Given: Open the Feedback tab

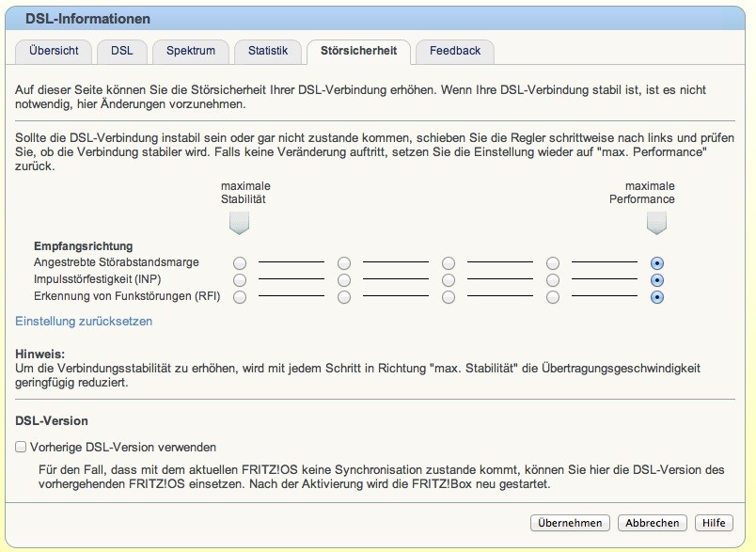Looking at the screenshot, I should (x=456, y=52).
